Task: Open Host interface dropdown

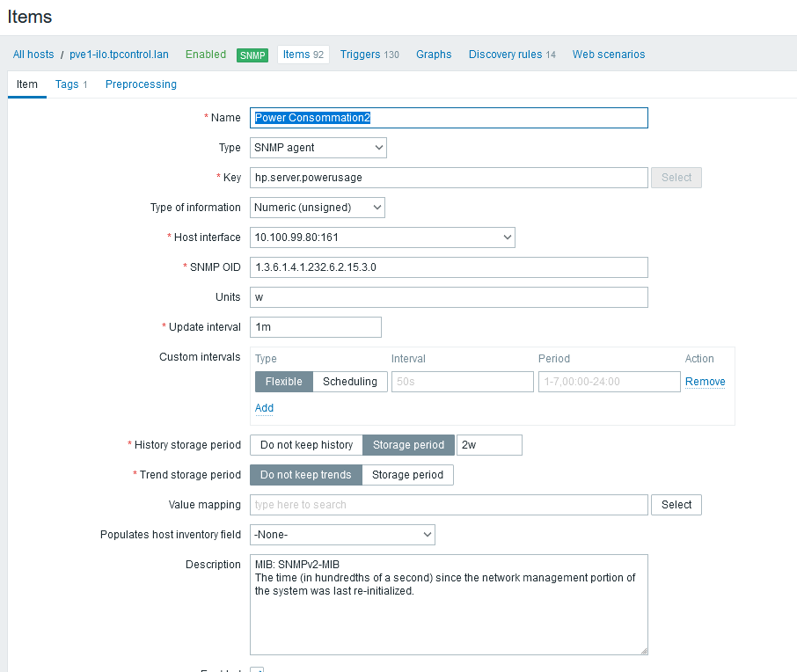Action: pos(382,237)
